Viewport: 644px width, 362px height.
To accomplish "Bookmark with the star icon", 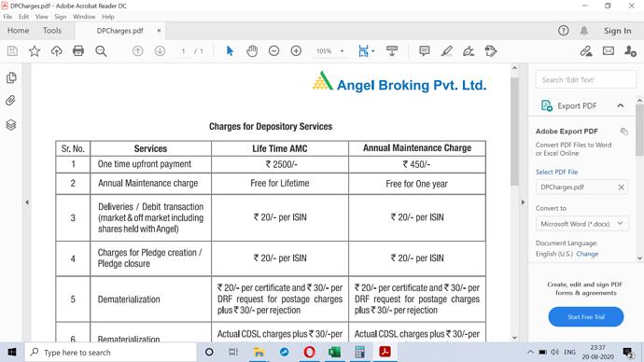I will [35, 51].
